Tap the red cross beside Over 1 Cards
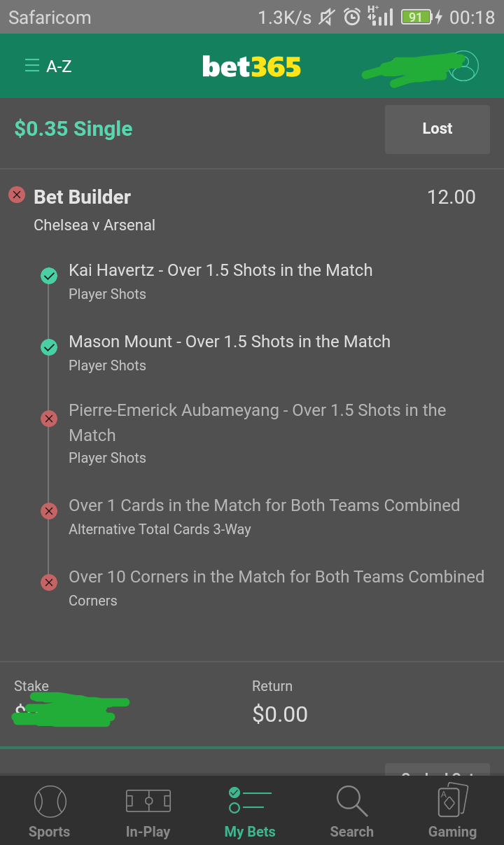 tap(49, 511)
